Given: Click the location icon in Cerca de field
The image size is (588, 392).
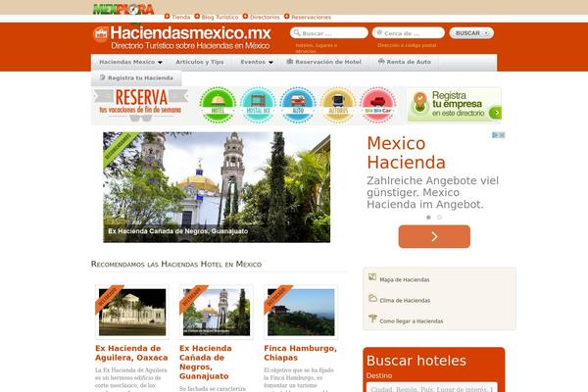Looking at the screenshot, I should [379, 32].
